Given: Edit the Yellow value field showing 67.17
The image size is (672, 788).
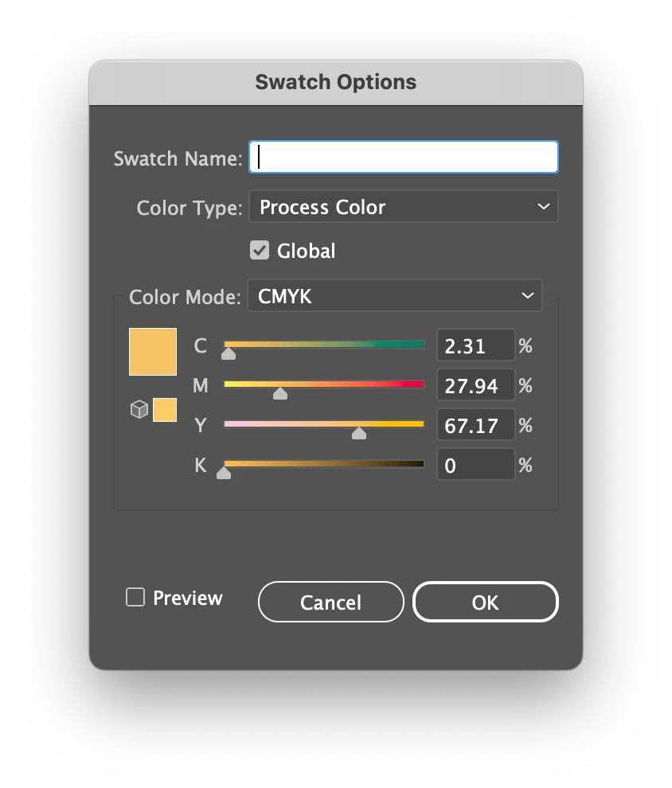Looking at the screenshot, I should tap(475, 426).
